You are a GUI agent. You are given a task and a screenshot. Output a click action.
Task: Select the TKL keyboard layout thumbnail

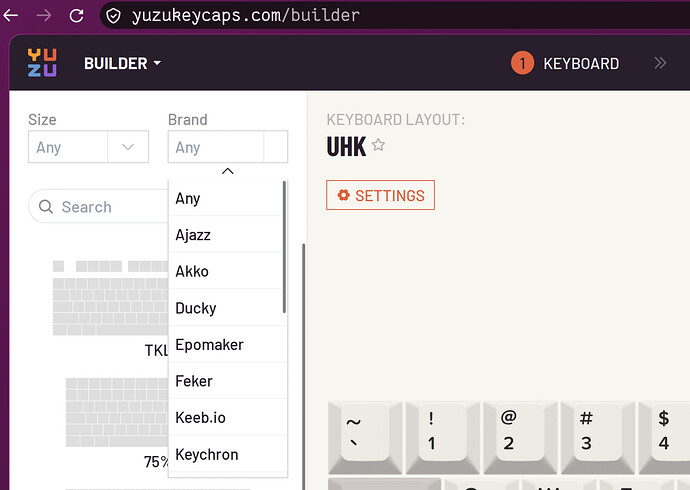click(x=110, y=298)
